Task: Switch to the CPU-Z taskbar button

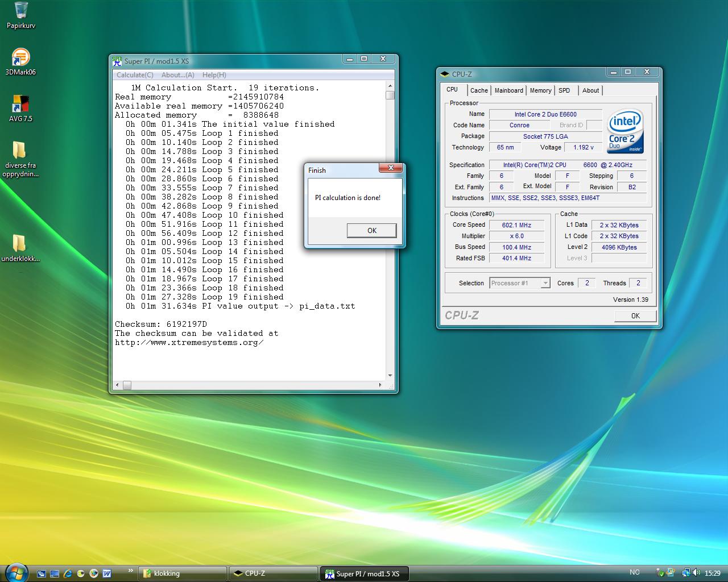Action: coord(273,573)
